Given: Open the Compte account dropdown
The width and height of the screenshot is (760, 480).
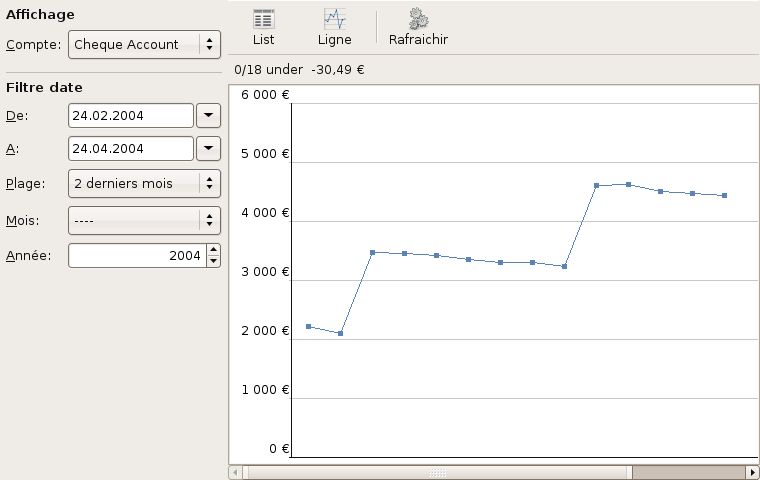Looking at the screenshot, I should tap(144, 44).
